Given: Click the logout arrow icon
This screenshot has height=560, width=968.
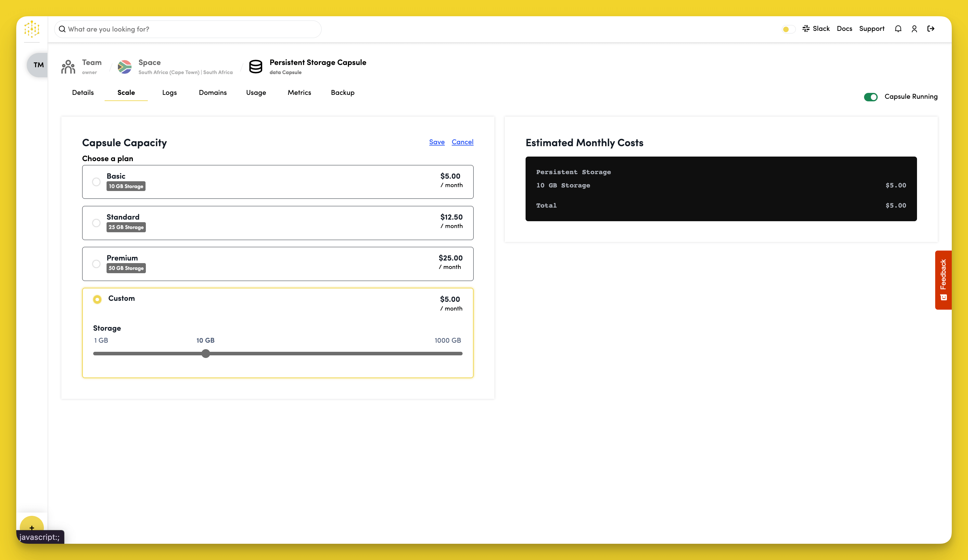Looking at the screenshot, I should coord(931,29).
